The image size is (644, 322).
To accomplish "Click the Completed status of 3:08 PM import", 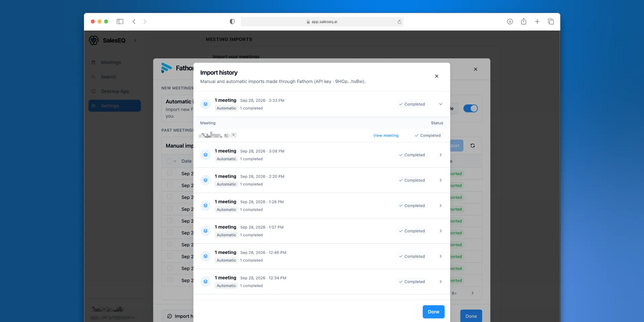I will 412,155.
